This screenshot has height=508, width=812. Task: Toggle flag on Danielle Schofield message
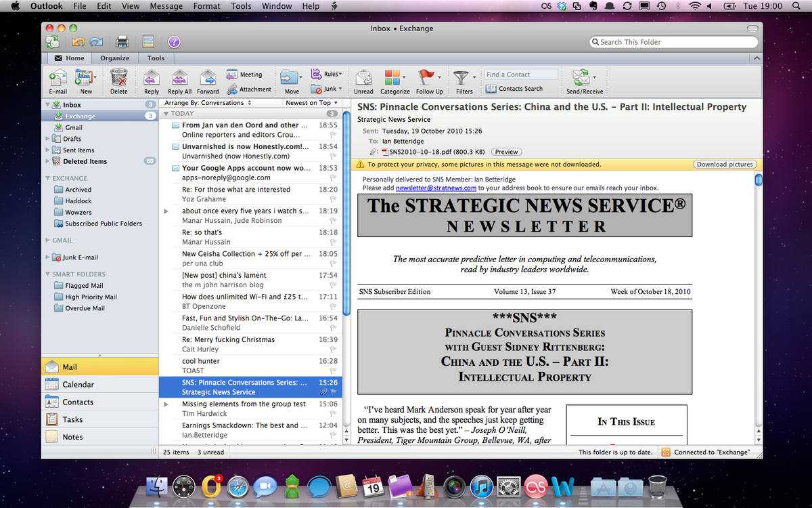point(333,328)
